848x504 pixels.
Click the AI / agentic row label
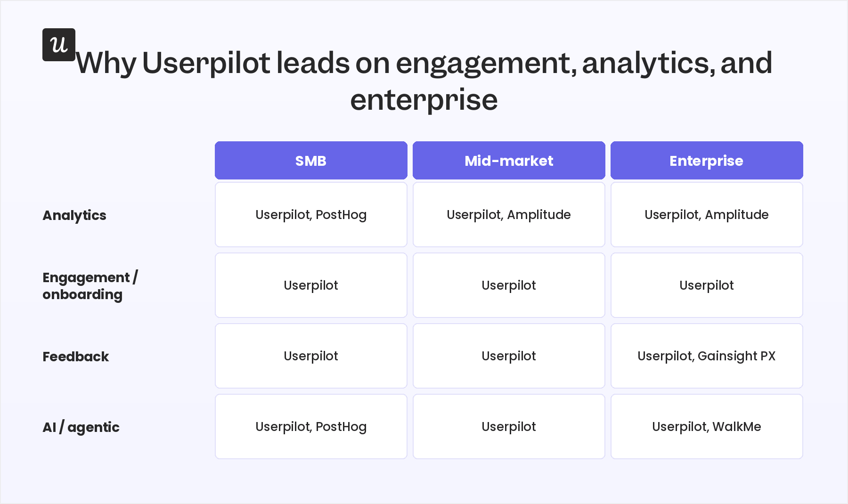pos(81,427)
